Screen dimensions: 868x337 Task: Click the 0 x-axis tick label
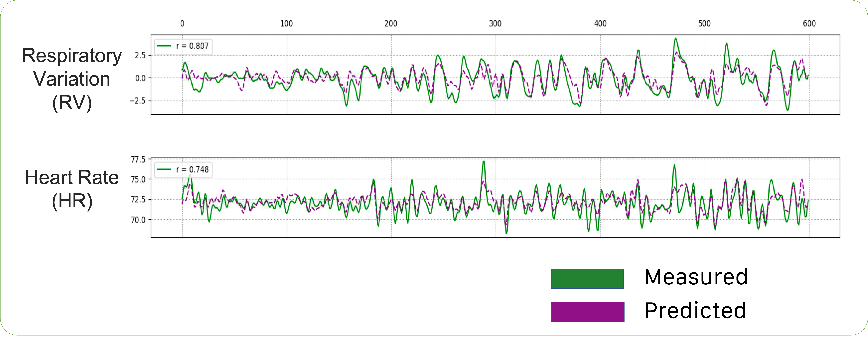tap(182, 24)
